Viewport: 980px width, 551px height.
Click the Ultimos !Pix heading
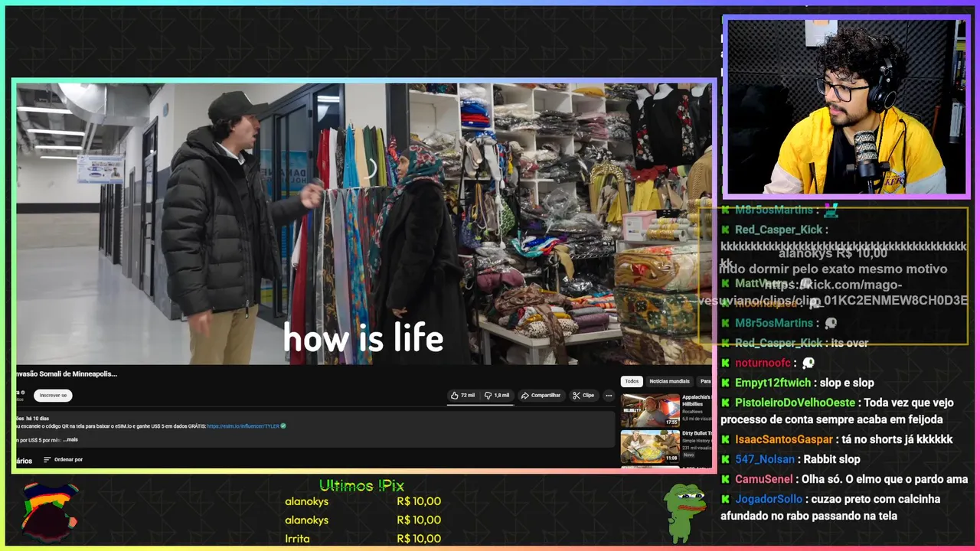[x=361, y=485]
